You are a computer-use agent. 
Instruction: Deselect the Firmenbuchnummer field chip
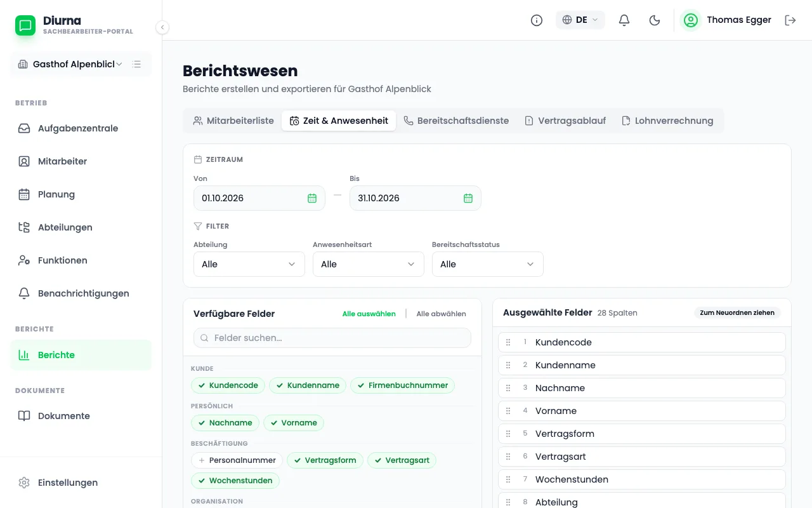click(403, 385)
